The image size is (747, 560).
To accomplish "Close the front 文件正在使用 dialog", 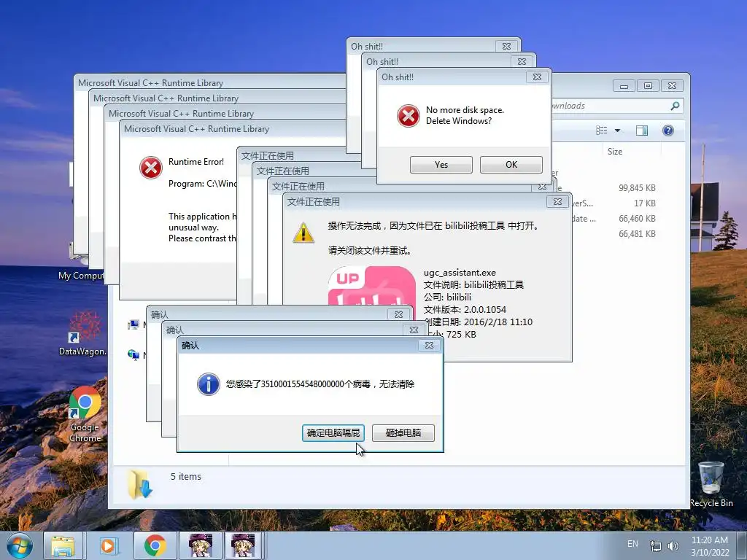I will pos(557,201).
